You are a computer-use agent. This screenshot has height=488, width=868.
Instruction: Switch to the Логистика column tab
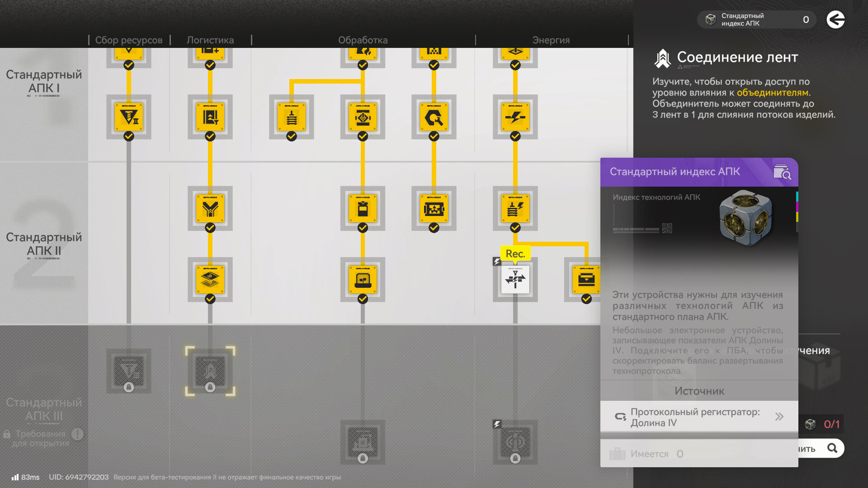[x=210, y=40]
